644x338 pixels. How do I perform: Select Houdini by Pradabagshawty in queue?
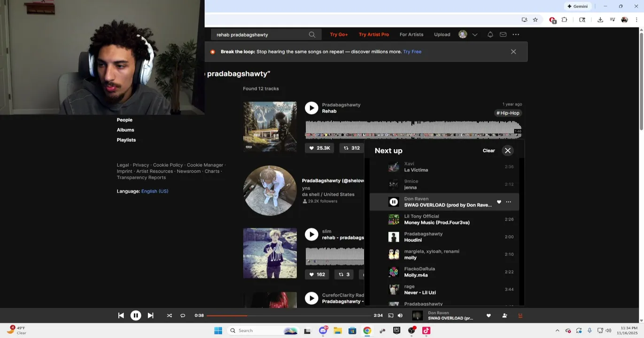pyautogui.click(x=444, y=237)
